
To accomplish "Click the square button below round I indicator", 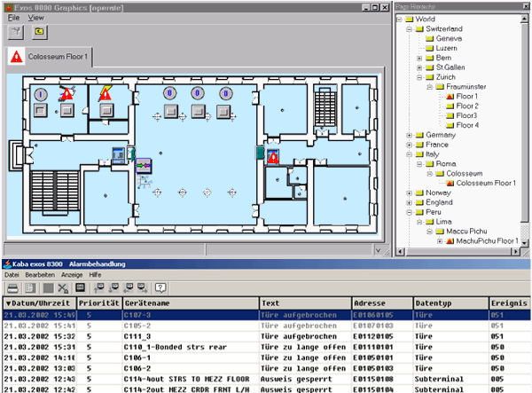I will click(x=41, y=111).
